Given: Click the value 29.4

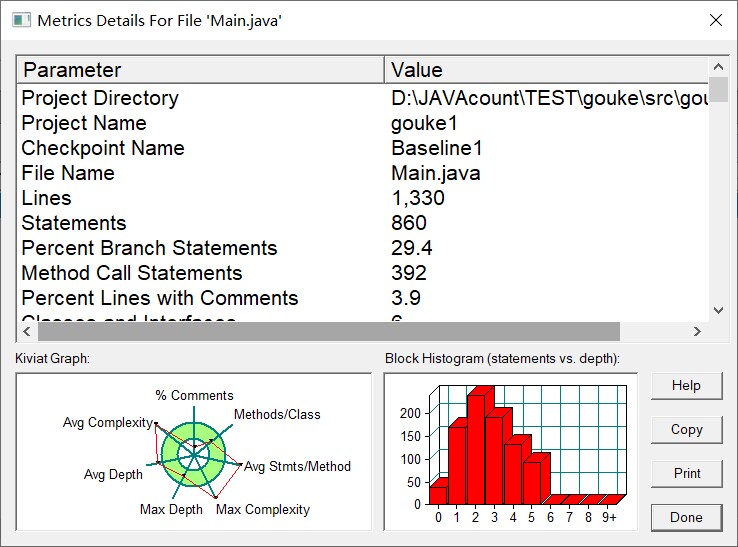Looking at the screenshot, I should pyautogui.click(x=412, y=248).
